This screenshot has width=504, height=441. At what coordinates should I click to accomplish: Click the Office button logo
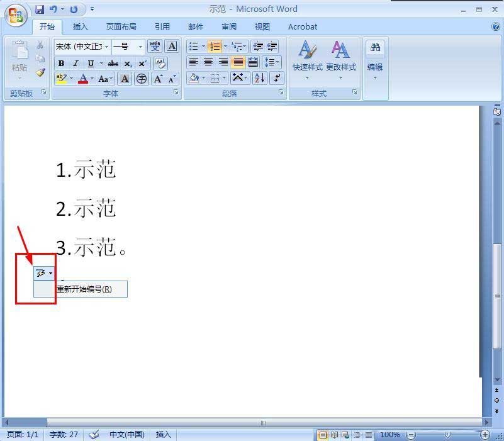click(16, 16)
